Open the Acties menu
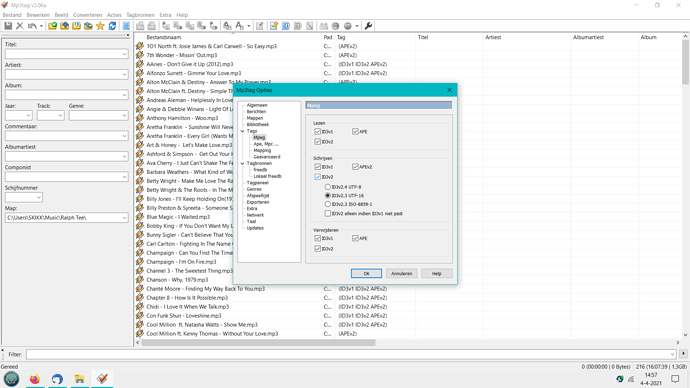The width and height of the screenshot is (690, 388). point(114,15)
